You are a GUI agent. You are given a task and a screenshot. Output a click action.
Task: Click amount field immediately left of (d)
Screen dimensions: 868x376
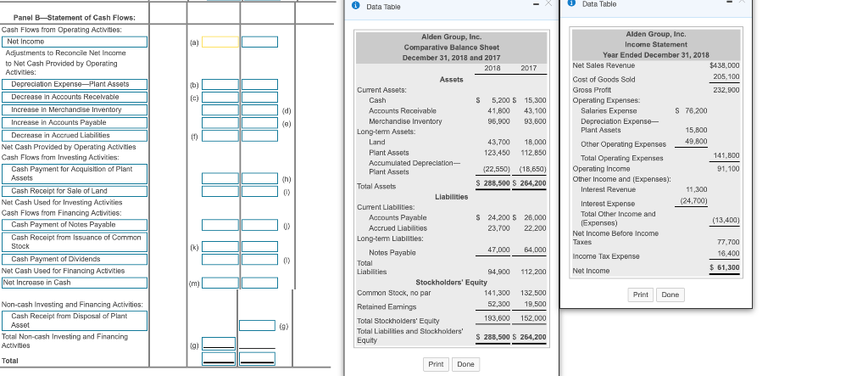click(x=259, y=109)
